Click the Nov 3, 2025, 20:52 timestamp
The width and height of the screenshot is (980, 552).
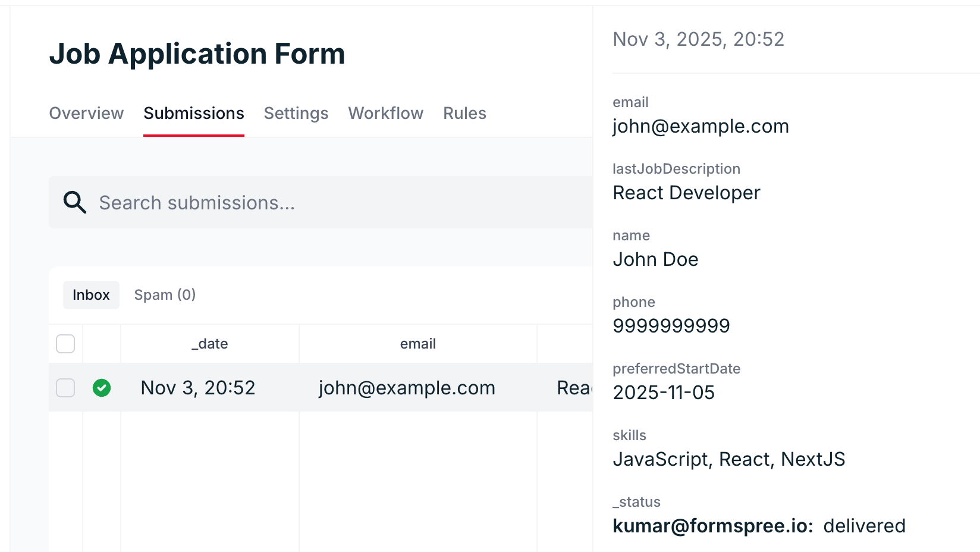pos(699,39)
